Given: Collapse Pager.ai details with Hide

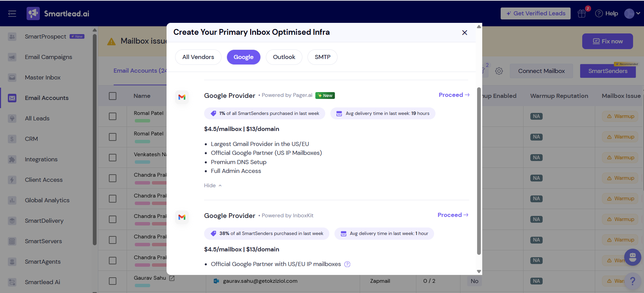Looking at the screenshot, I should pyautogui.click(x=213, y=186).
